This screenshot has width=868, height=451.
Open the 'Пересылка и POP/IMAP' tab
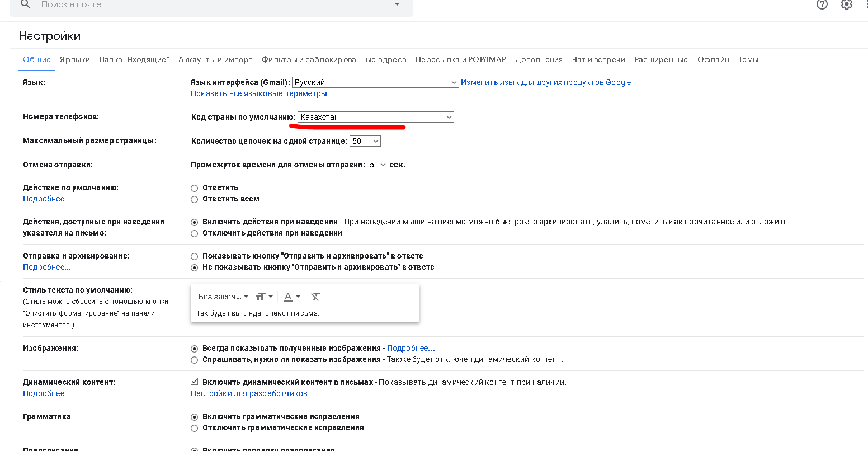coord(461,59)
